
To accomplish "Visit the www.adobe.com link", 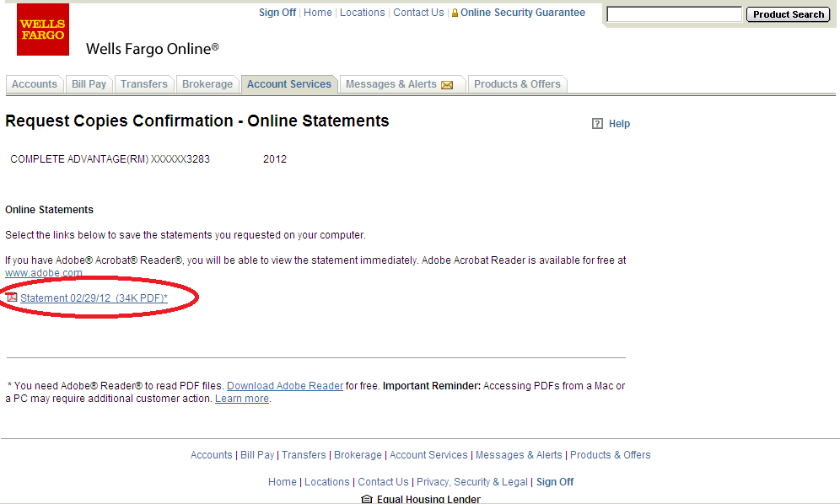I will point(44,272).
